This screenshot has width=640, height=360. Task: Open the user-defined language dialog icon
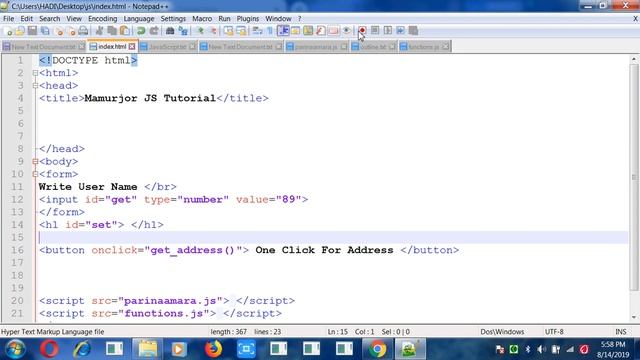pyautogui.click(x=296, y=31)
